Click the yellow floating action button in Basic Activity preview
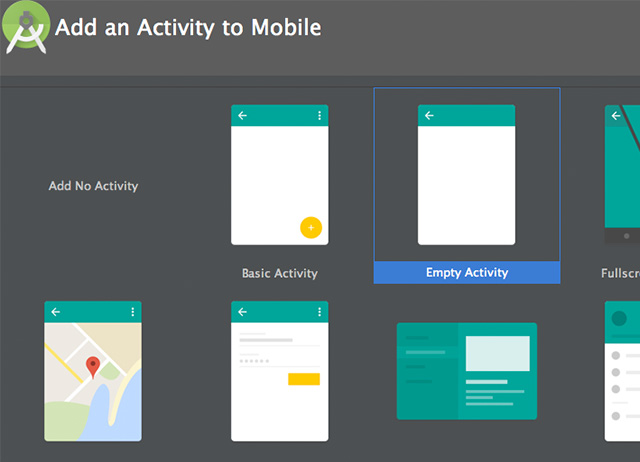The image size is (640, 462). click(310, 227)
